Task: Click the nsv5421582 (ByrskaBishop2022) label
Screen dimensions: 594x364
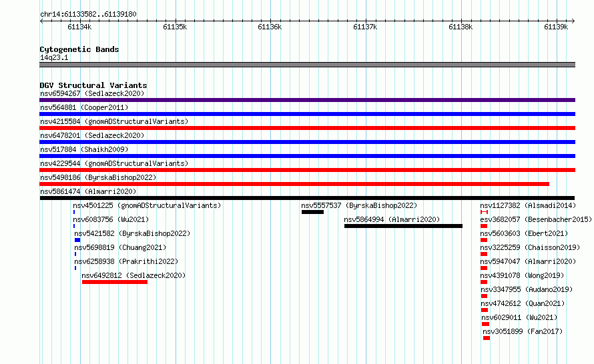Action: (x=132, y=233)
